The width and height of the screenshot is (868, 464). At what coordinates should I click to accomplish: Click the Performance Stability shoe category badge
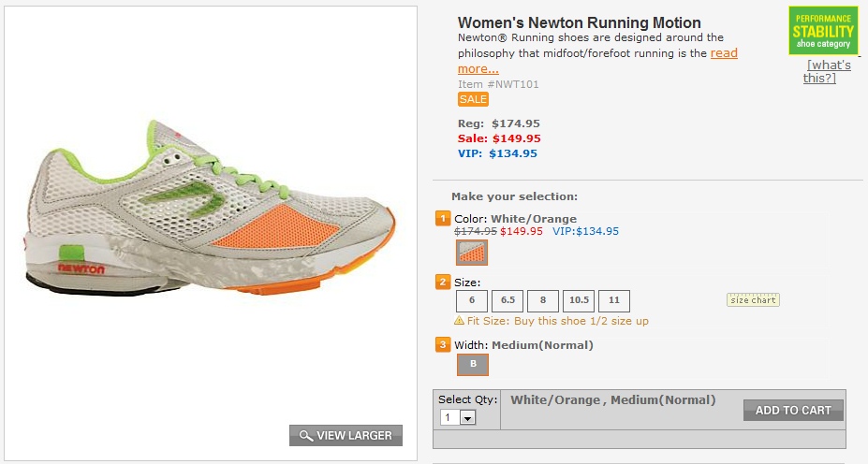(x=823, y=30)
